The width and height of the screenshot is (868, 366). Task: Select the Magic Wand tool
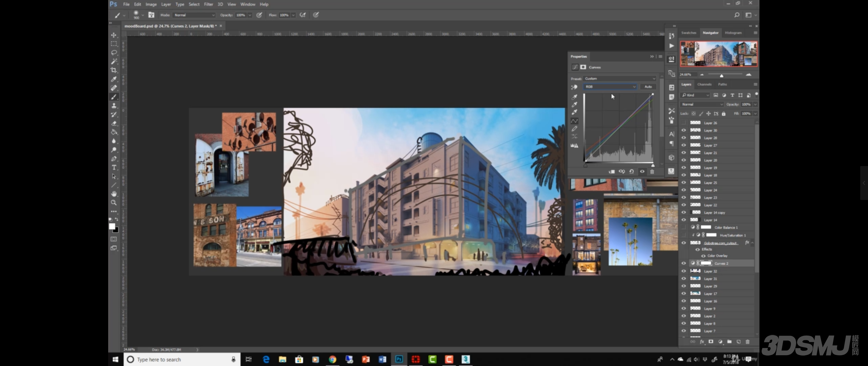114,61
